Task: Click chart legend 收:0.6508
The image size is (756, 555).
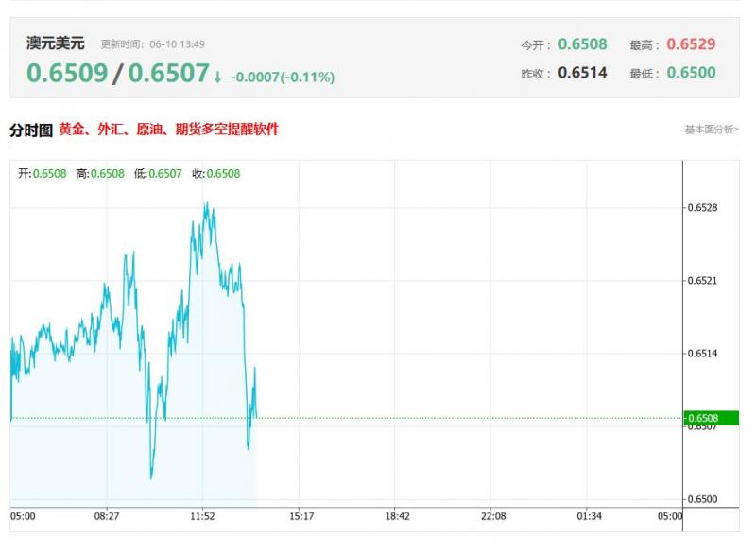Action: point(215,174)
